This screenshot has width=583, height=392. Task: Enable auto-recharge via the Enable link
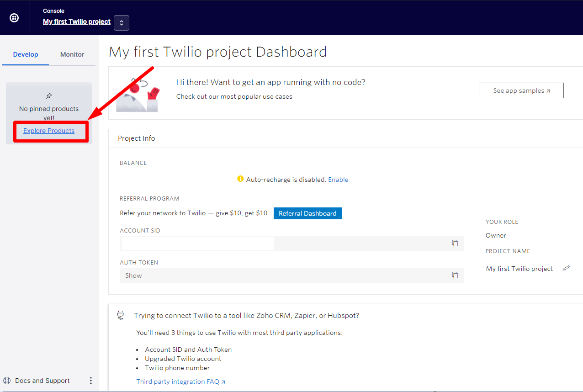click(338, 180)
